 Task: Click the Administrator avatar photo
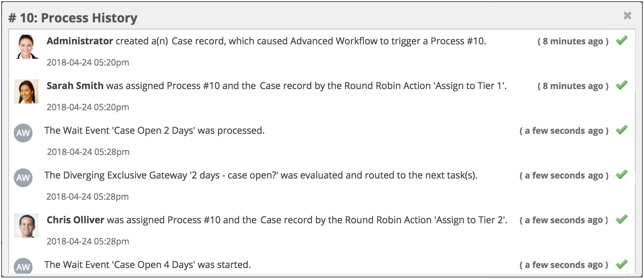[x=26, y=47]
